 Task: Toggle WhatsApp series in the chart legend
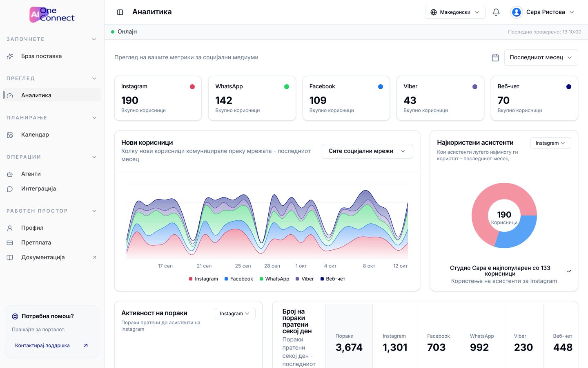274,279
